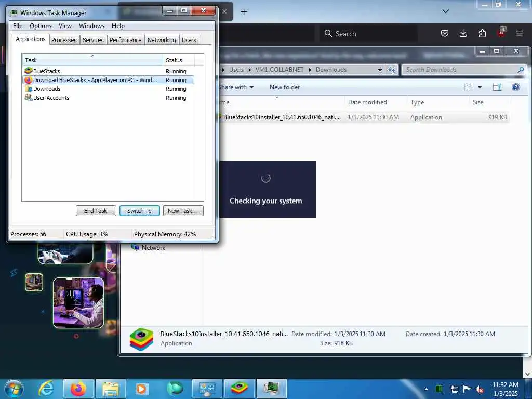Select the Downloads task row
The height and width of the screenshot is (399, 532).
coord(108,89)
